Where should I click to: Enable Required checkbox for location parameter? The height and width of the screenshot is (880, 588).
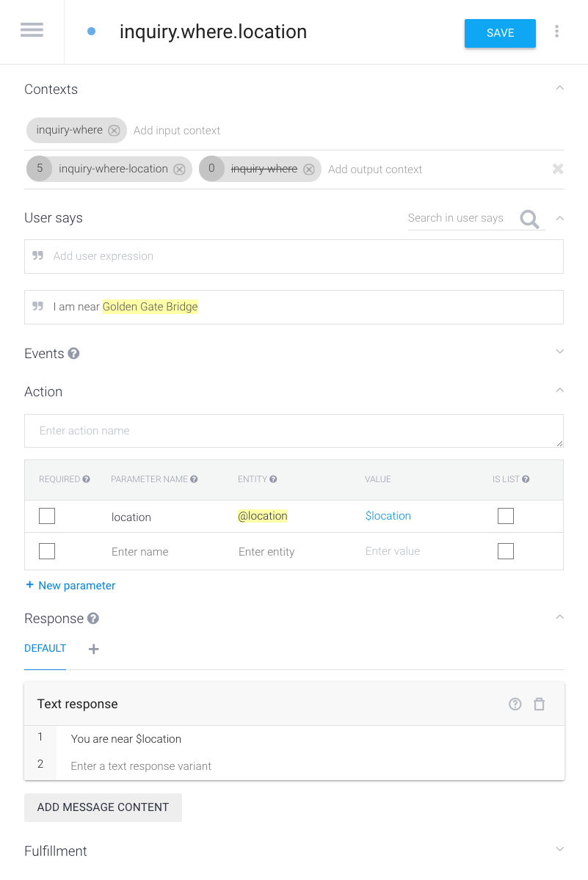pyautogui.click(x=47, y=516)
